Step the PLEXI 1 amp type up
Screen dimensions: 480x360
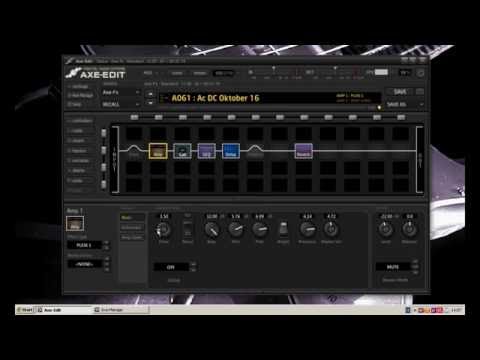107,243
